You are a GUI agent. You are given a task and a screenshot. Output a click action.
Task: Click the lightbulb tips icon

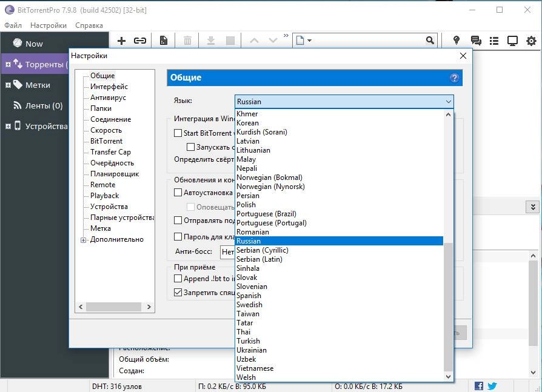(457, 41)
